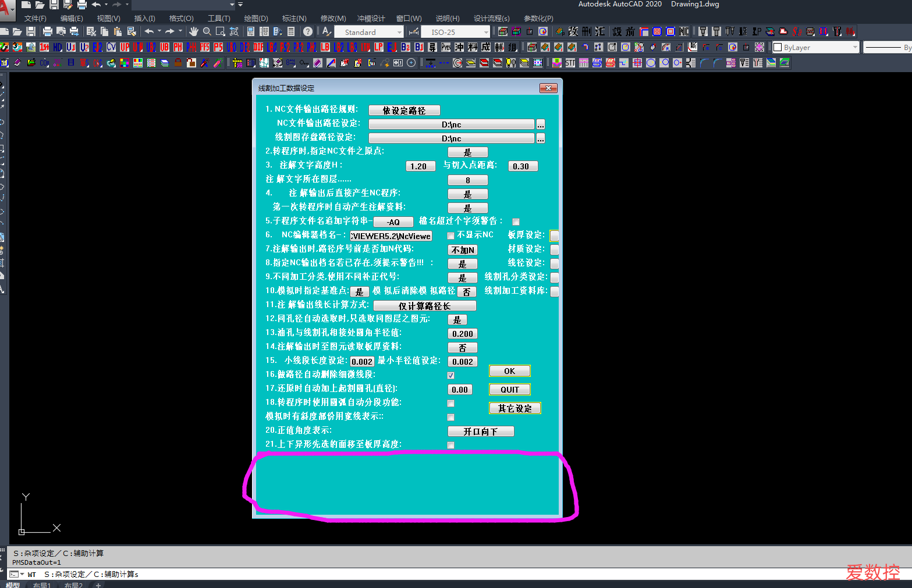
Task: Switch to the 布局1 layout tab
Action: click(42, 584)
